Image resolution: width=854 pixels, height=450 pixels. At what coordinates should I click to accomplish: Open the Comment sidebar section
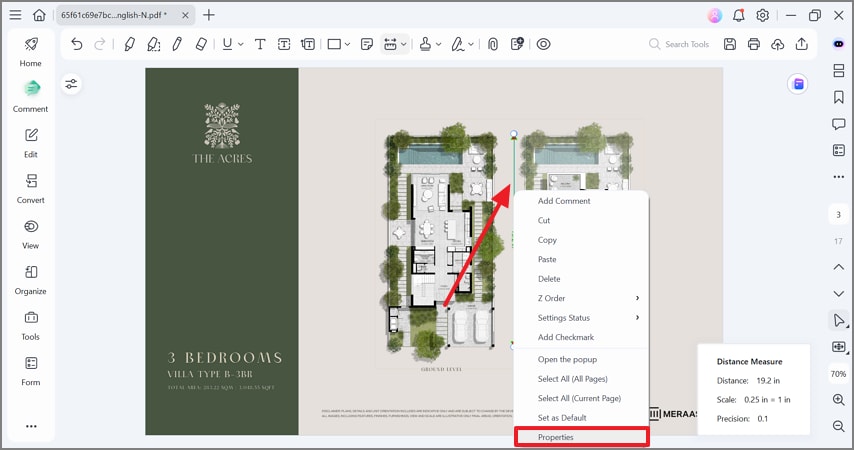pyautogui.click(x=30, y=97)
